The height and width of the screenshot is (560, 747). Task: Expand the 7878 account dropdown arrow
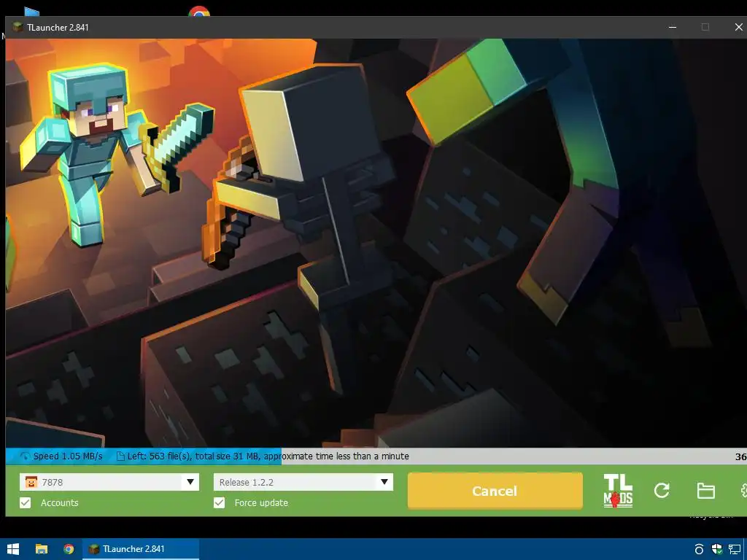[190, 482]
